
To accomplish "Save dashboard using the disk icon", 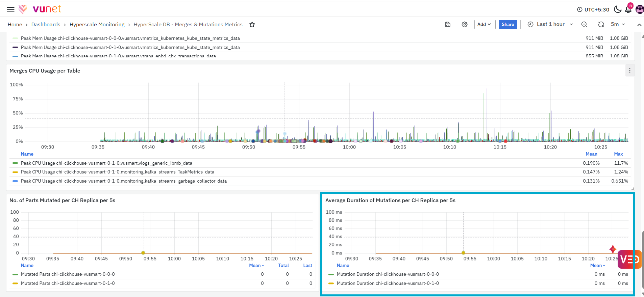I will tap(448, 24).
